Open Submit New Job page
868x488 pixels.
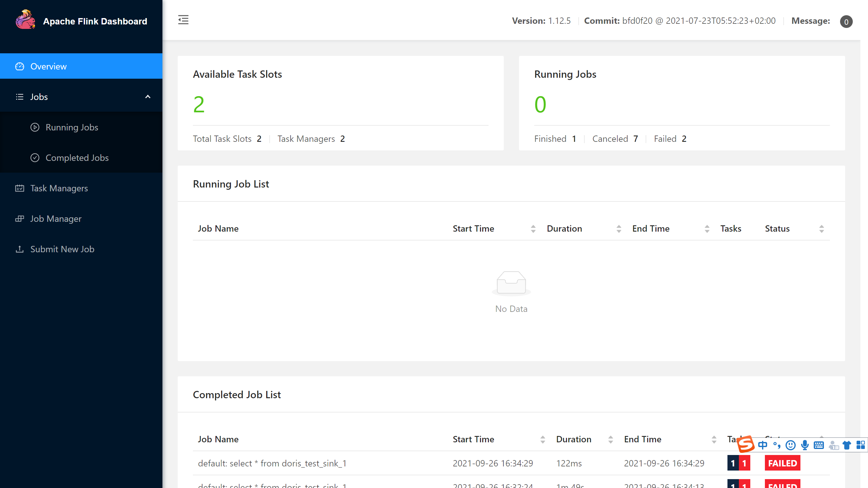(x=62, y=249)
